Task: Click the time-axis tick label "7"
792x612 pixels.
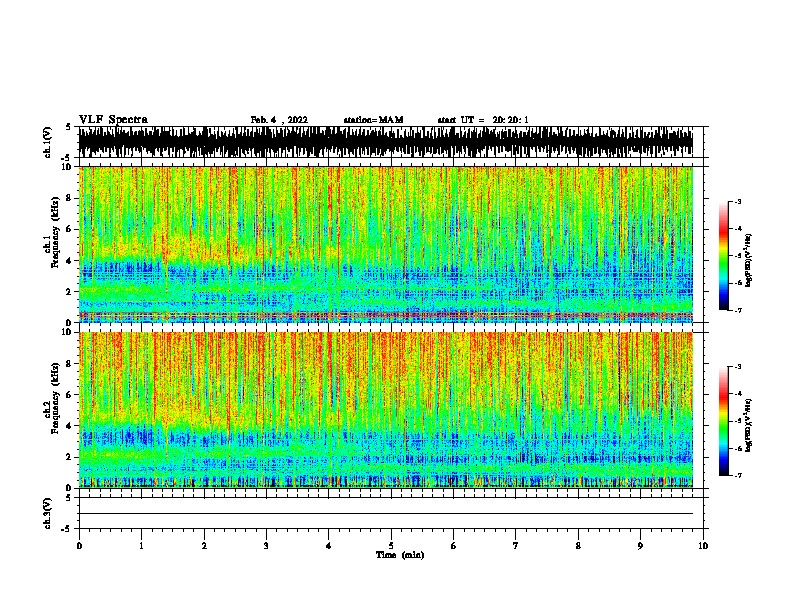Action: click(516, 546)
